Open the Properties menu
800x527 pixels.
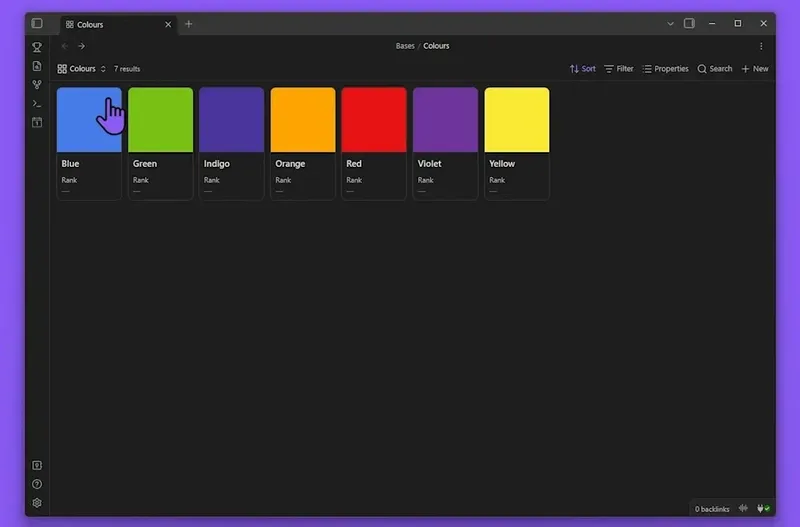(665, 69)
